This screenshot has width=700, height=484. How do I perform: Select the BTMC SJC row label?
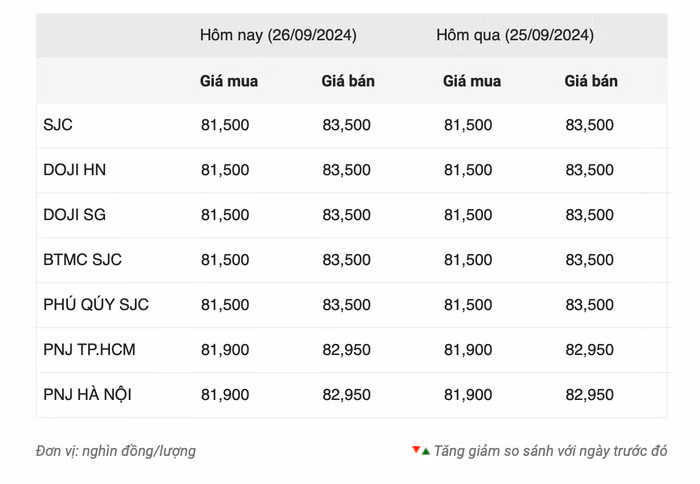coord(82,260)
